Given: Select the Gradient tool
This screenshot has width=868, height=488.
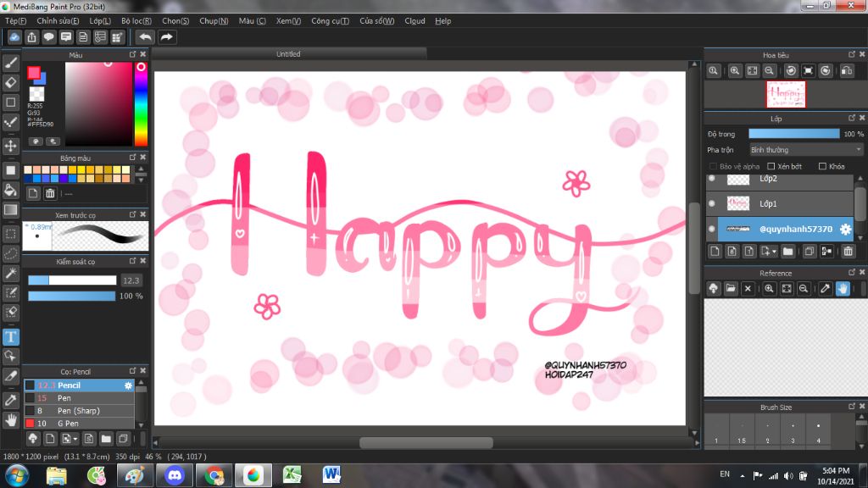Looking at the screenshot, I should click(10, 210).
